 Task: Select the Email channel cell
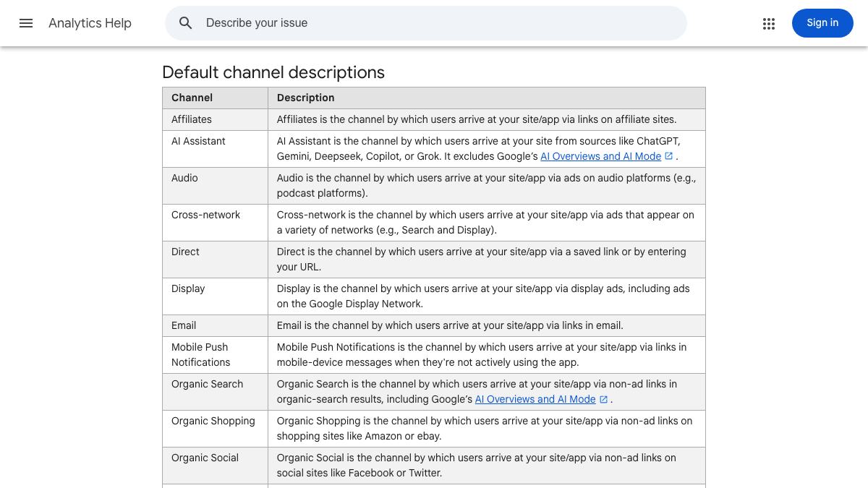point(216,325)
